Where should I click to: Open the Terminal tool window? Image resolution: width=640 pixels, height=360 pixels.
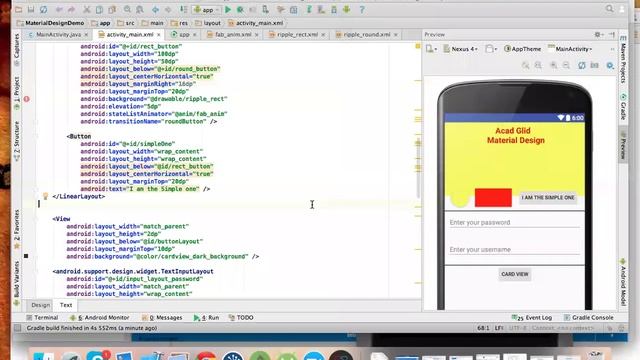pos(42,318)
